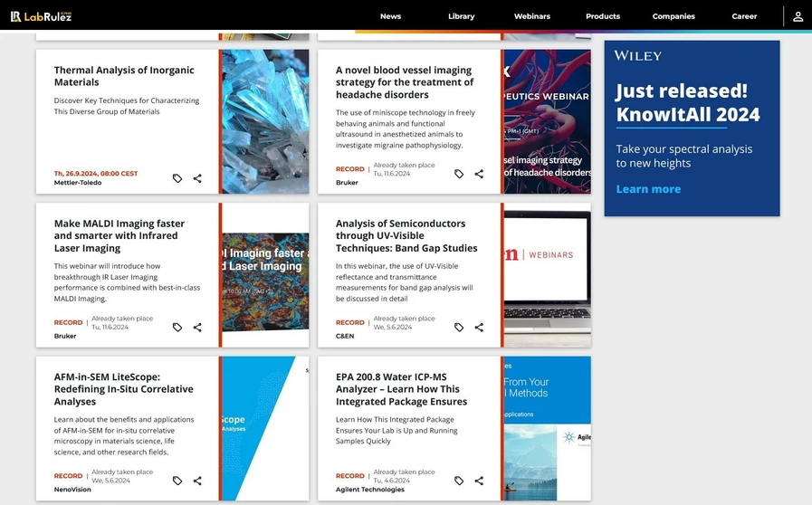Click the NenoVision company name
This screenshot has width=812, height=505.
pyautogui.click(x=72, y=489)
